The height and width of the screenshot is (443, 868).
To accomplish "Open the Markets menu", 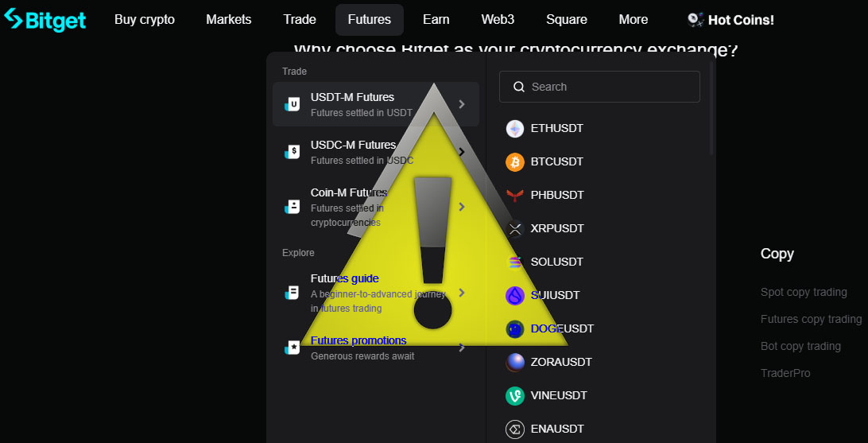I will pyautogui.click(x=229, y=20).
